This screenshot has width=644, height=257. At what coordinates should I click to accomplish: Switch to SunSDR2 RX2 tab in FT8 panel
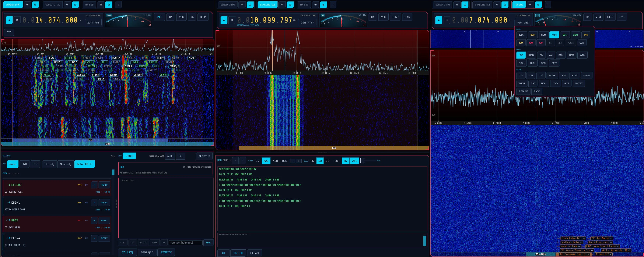tap(53, 5)
